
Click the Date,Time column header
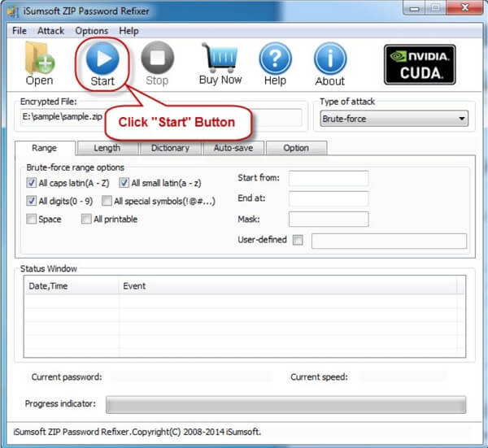pos(72,286)
